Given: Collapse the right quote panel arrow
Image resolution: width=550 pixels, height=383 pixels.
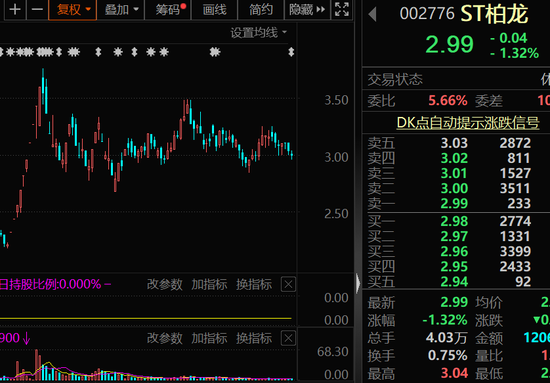Looking at the screenshot, I should point(358,283).
